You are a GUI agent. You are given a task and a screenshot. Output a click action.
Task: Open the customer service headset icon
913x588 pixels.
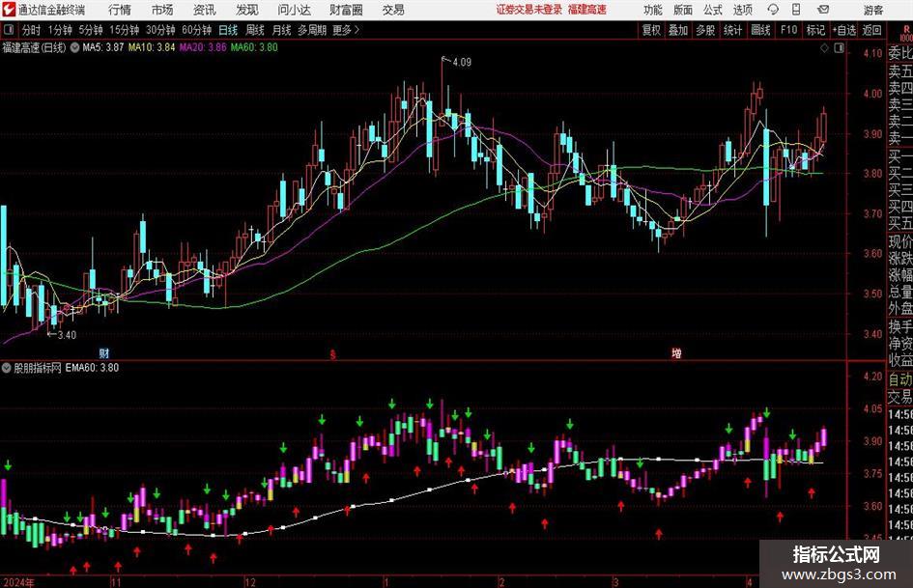(x=773, y=10)
